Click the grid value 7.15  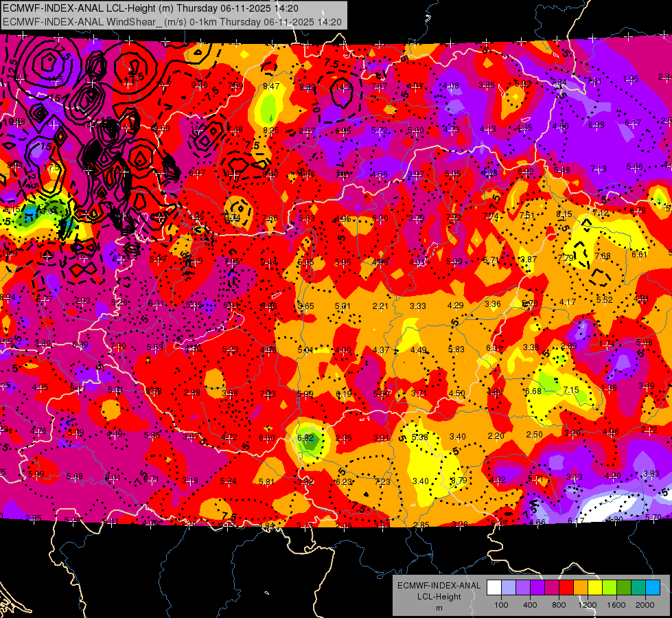click(571, 389)
